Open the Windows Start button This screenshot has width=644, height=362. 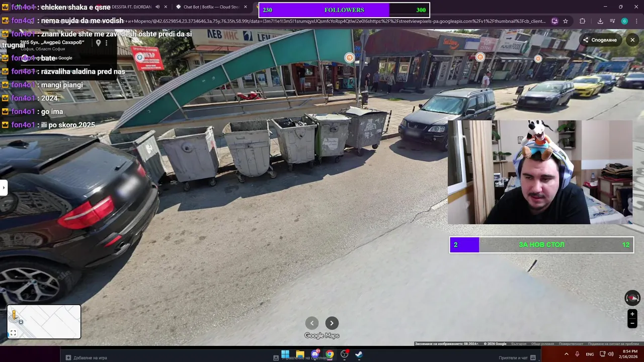285,354
